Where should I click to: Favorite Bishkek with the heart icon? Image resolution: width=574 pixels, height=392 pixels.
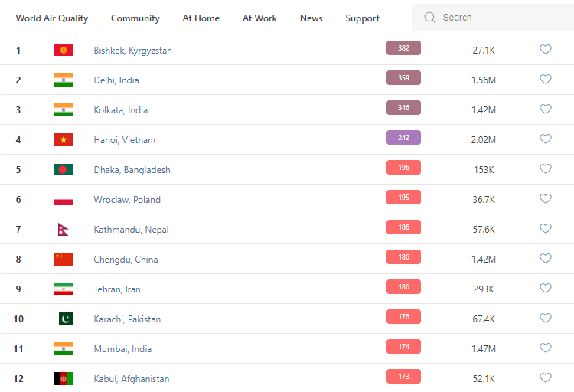[x=546, y=50]
